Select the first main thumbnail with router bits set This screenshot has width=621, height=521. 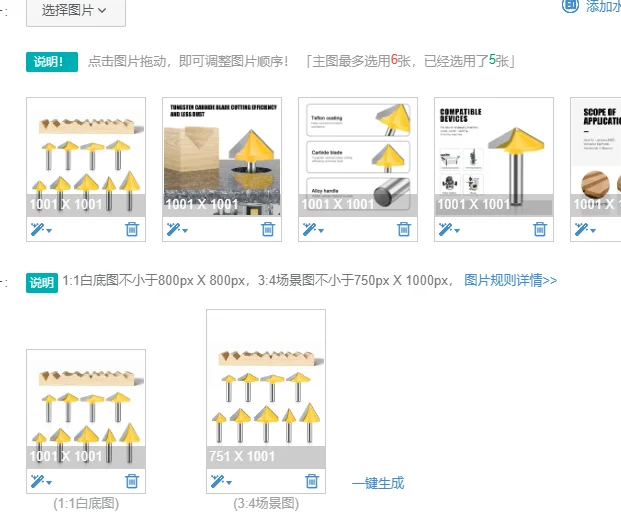pos(86,157)
